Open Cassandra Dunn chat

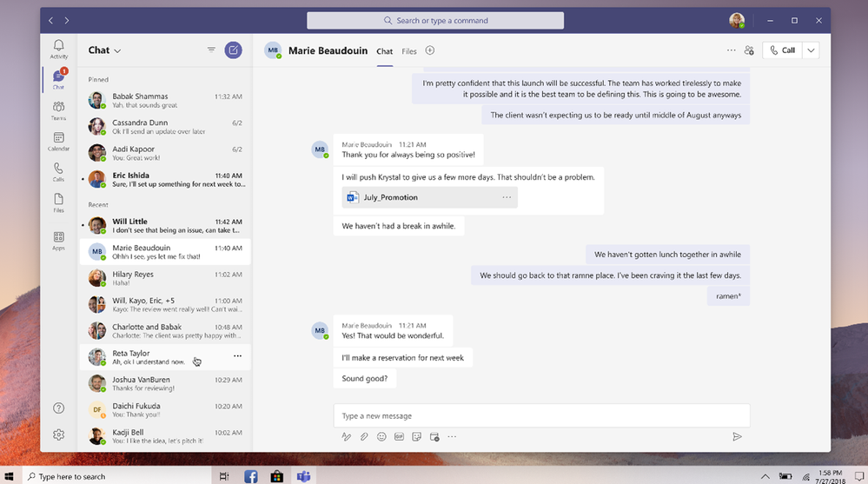tap(165, 127)
